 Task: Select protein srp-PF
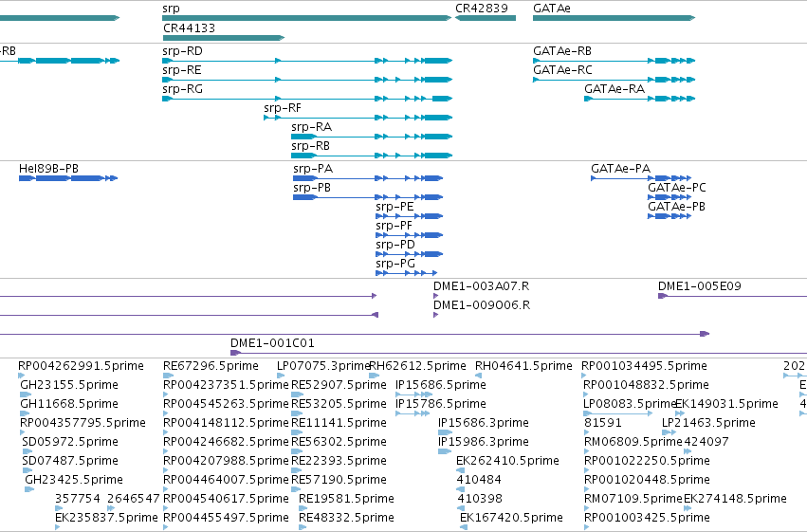tap(409, 235)
